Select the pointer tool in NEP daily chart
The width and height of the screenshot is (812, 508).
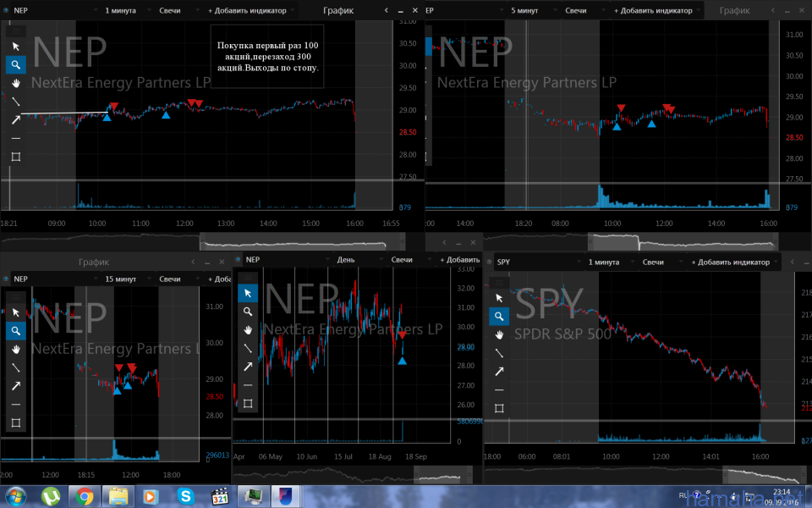[x=248, y=293]
